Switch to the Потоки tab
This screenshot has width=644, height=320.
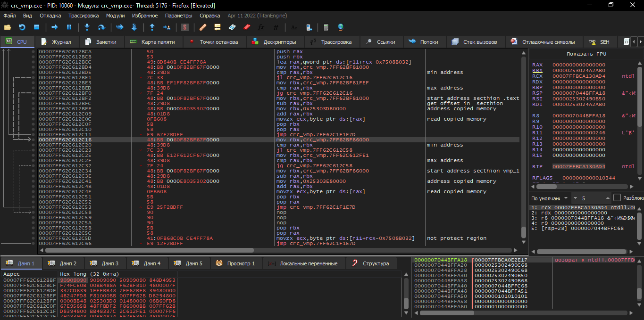point(424,42)
